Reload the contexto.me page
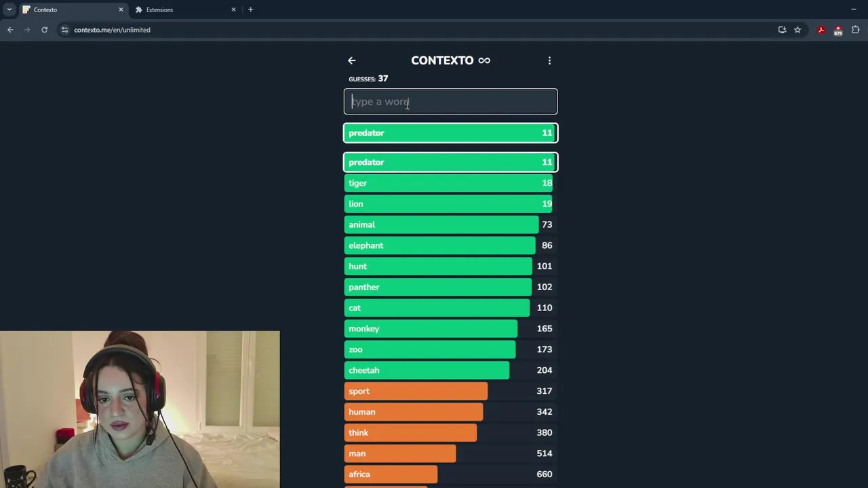This screenshot has height=488, width=868. pyautogui.click(x=44, y=30)
